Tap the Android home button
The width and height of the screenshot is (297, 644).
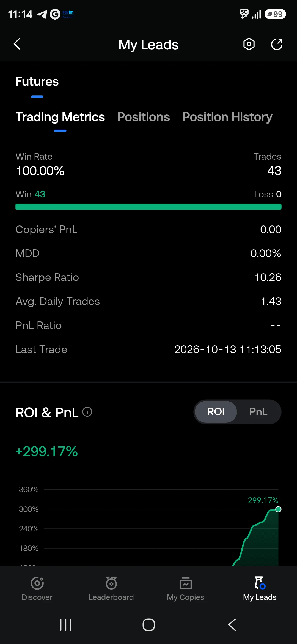click(149, 625)
